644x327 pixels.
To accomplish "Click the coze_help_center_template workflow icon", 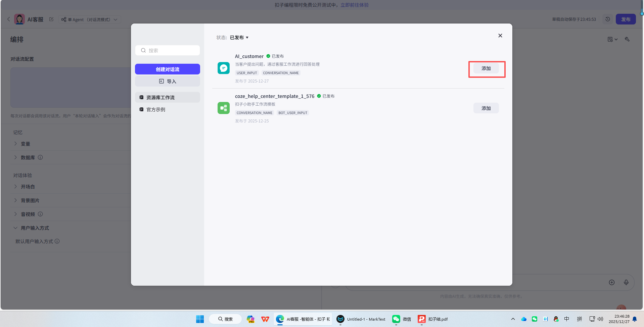I will [224, 108].
